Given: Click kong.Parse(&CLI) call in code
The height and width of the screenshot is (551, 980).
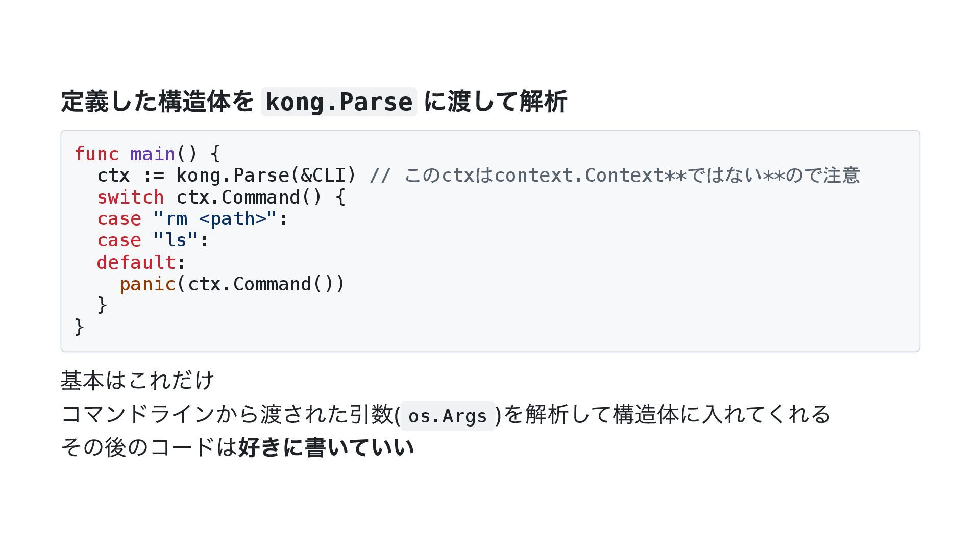Looking at the screenshot, I should click(x=266, y=176).
